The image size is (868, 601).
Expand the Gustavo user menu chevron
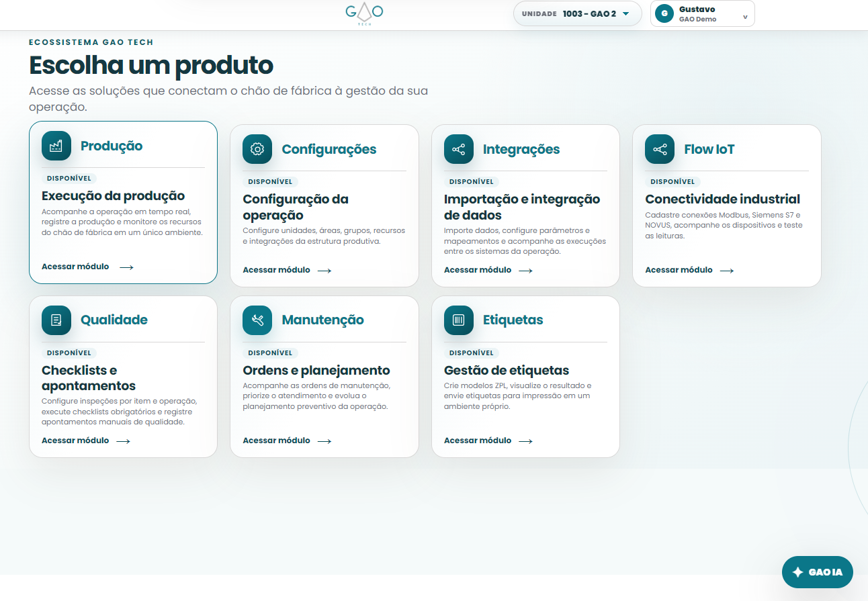(745, 17)
